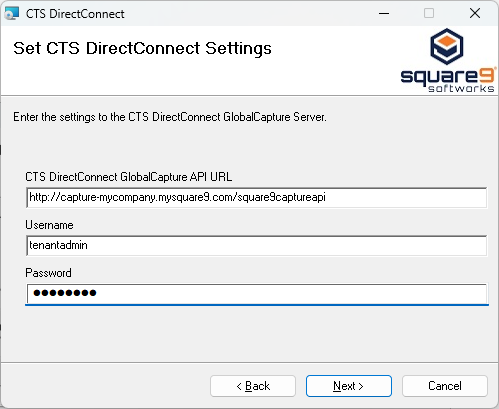The width and height of the screenshot is (499, 409).
Task: Click the orange 9 in the Square9 logo
Action: [x=487, y=74]
